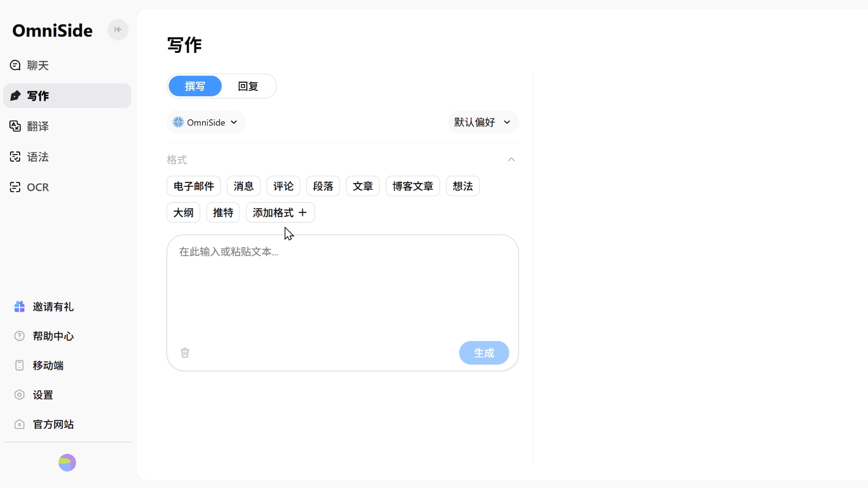Click Add Format (添加格式) button
The image size is (868, 488).
280,213
